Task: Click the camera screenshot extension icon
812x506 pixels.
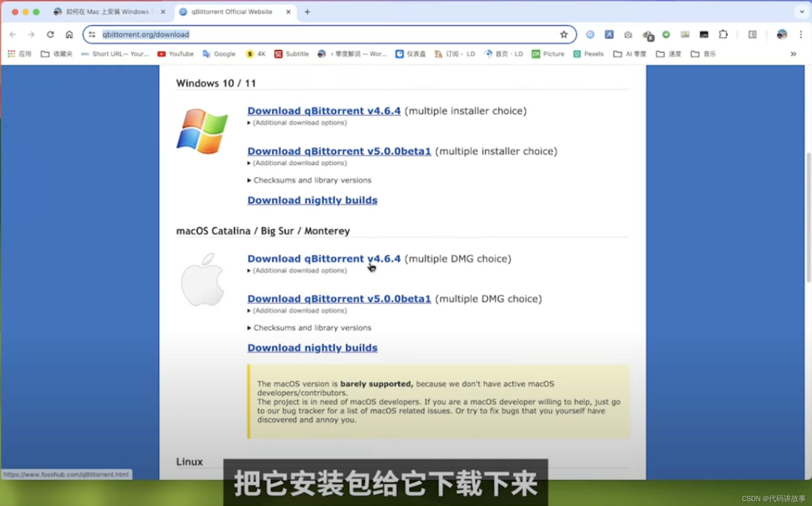Action: 628,35
